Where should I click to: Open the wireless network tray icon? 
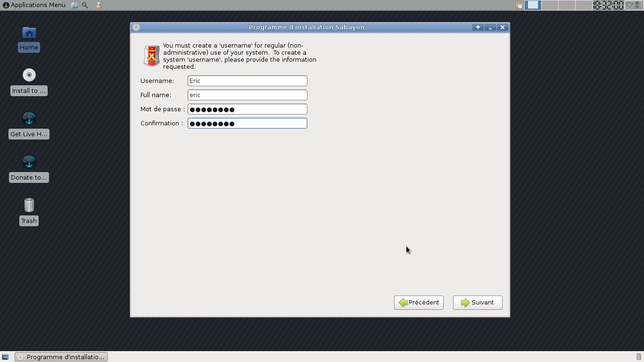[629, 5]
